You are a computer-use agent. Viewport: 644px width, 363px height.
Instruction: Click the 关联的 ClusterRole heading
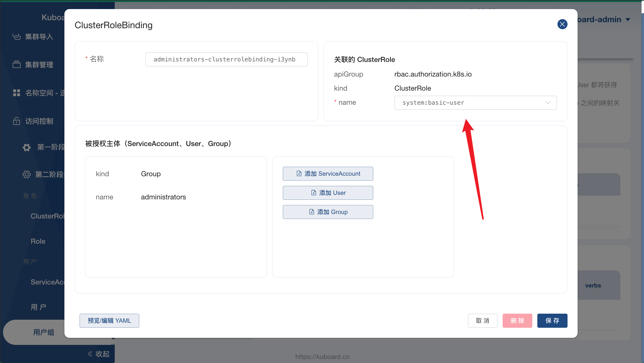pos(365,60)
